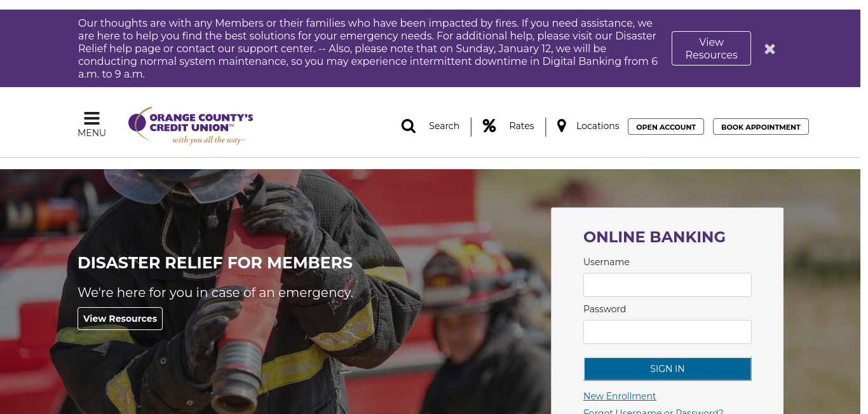The height and width of the screenshot is (414, 868).
Task: Click the percent Rates icon
Action: point(489,126)
